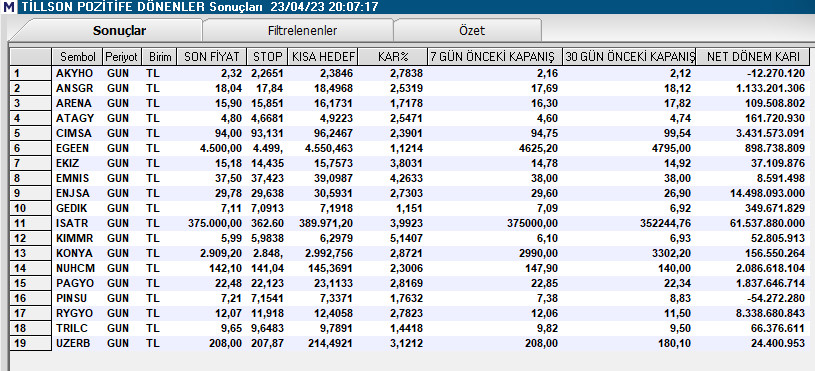Click UZERB 30-day close 180,10

point(677,343)
